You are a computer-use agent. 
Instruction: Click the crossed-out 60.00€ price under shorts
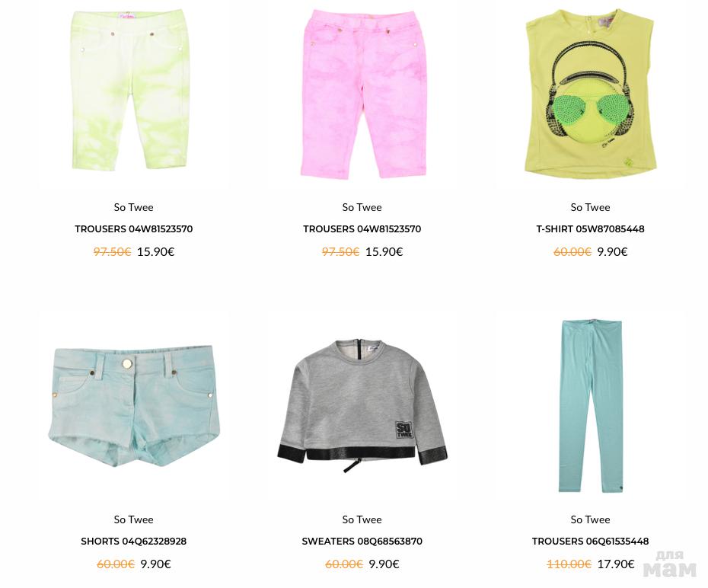[x=116, y=564]
